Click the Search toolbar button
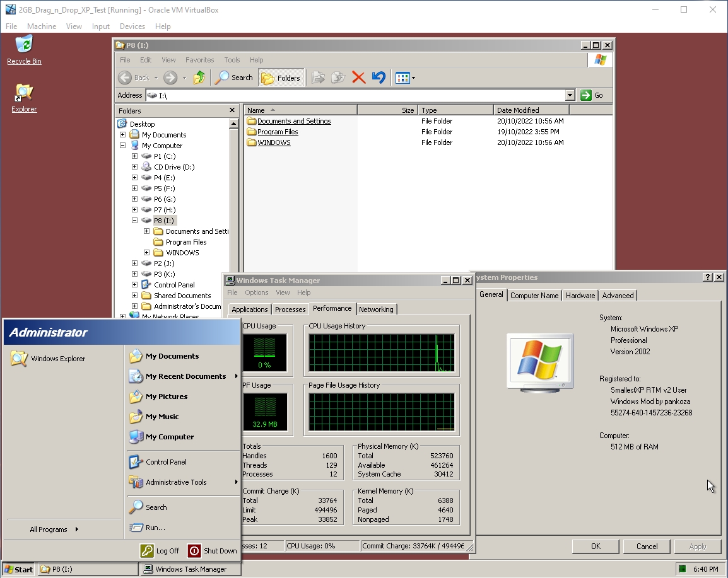The image size is (728, 578). 235,78
